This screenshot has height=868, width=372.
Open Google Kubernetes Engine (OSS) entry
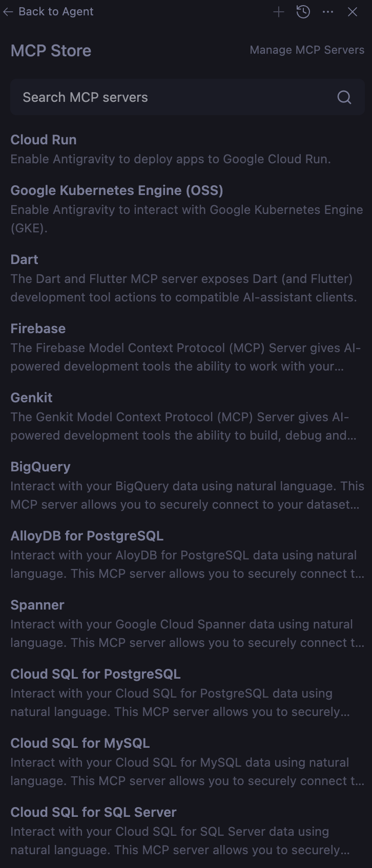117,190
